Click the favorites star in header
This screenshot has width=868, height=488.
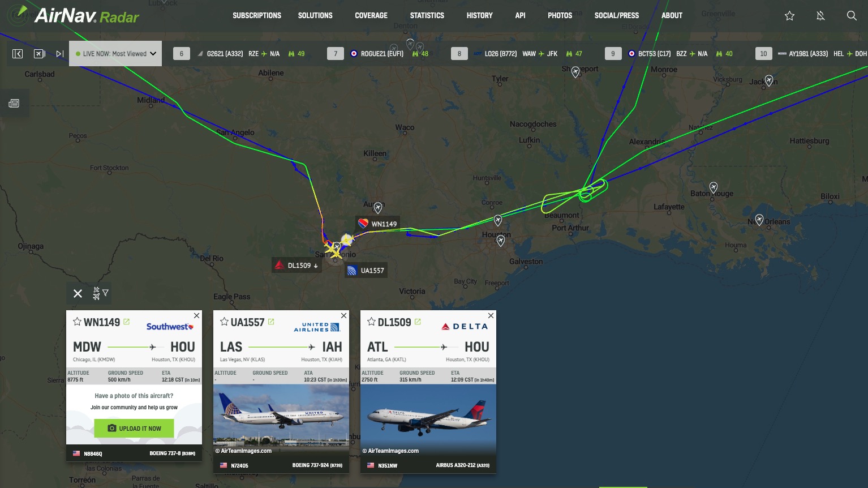[789, 16]
